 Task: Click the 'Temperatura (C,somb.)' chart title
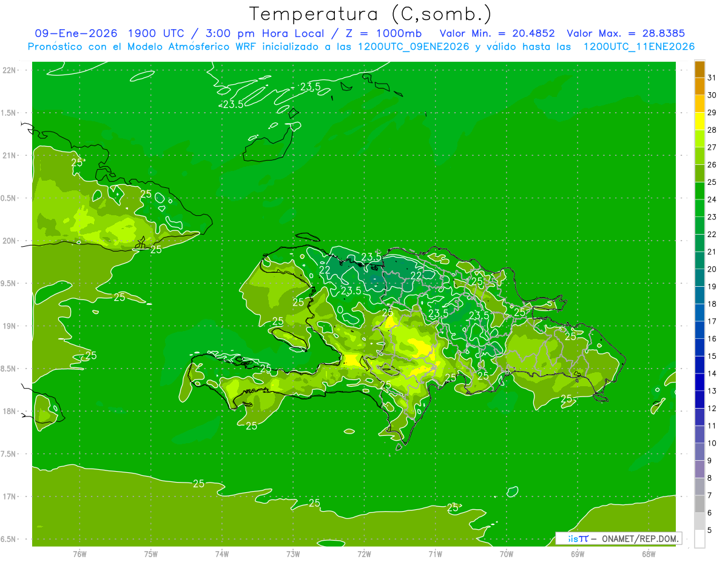371,14
